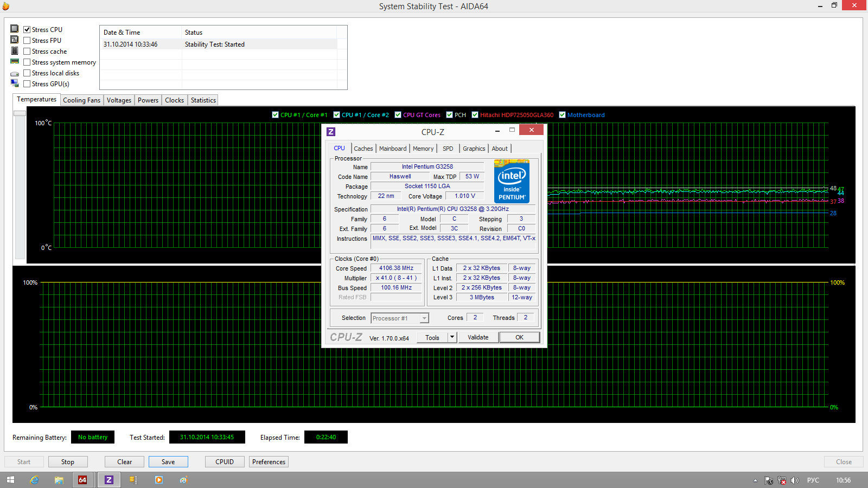Click the Validate button in CPU-Z

[478, 337]
